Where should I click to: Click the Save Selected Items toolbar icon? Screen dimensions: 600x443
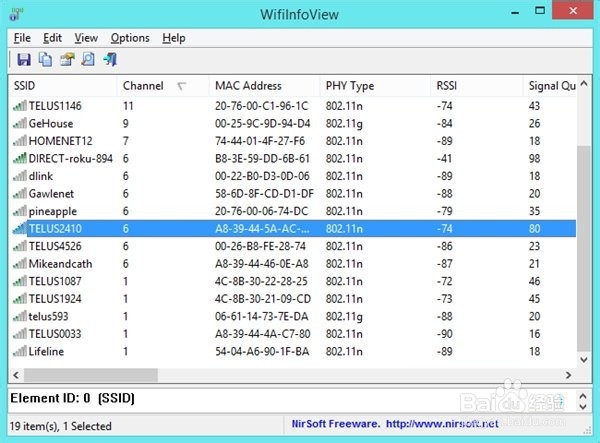coord(24,60)
